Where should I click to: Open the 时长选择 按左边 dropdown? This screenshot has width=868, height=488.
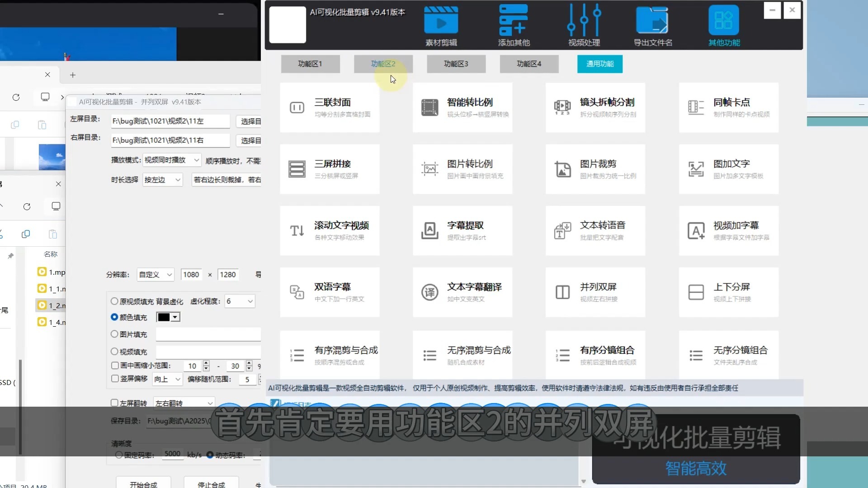click(x=163, y=180)
